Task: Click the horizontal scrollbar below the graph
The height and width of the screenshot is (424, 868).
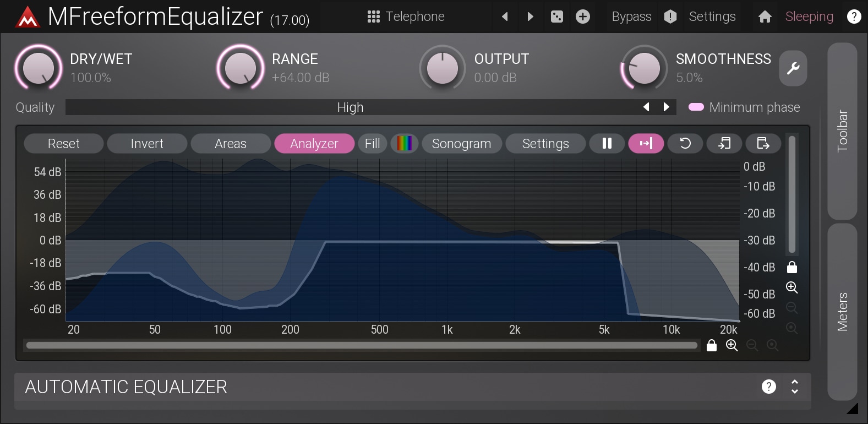Action: pyautogui.click(x=362, y=345)
